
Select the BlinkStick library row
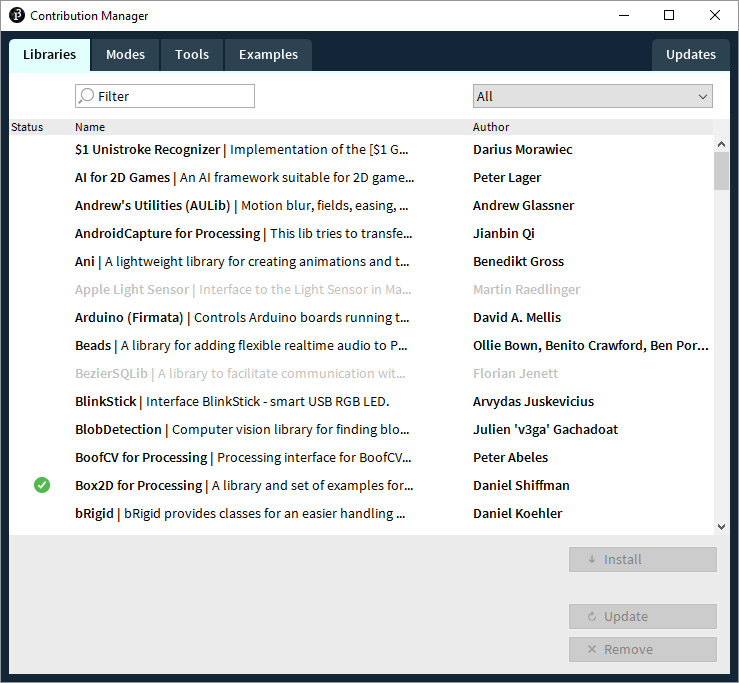pos(361,401)
